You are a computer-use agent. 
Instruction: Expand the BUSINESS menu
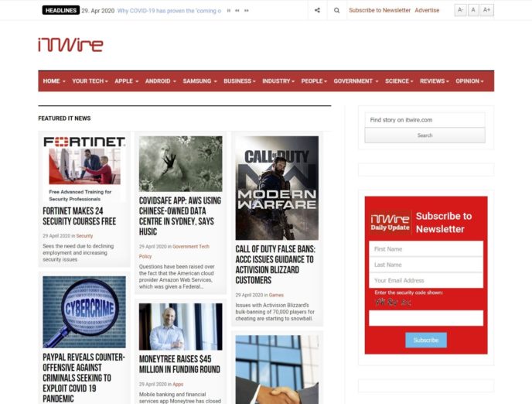click(239, 81)
